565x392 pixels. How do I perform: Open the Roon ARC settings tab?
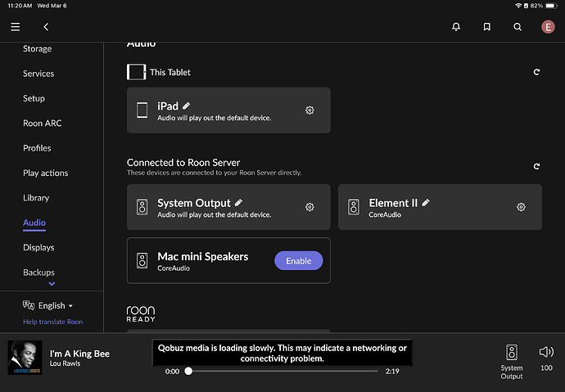click(42, 123)
